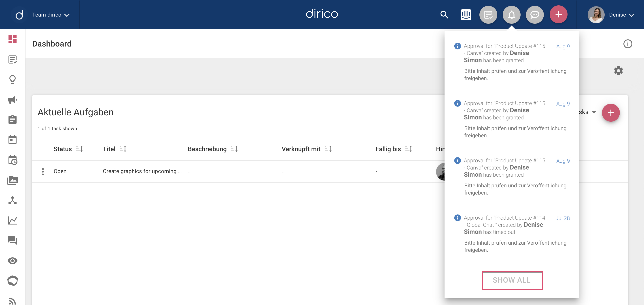This screenshot has width=644, height=305.
Task: Open the calendar with clock sidebar icon
Action: click(13, 160)
